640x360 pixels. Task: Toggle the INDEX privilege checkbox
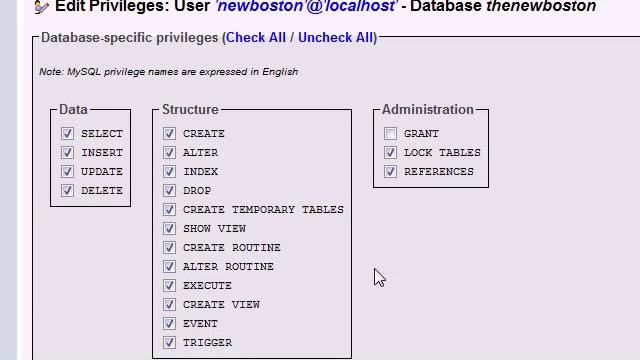click(x=169, y=171)
